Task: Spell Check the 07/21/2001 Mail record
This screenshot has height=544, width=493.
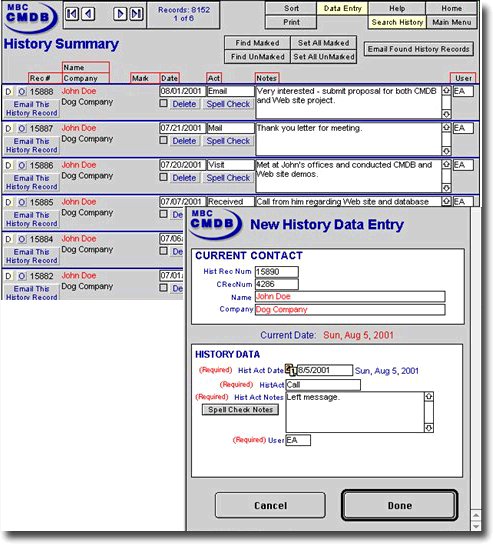Action: tap(228, 141)
